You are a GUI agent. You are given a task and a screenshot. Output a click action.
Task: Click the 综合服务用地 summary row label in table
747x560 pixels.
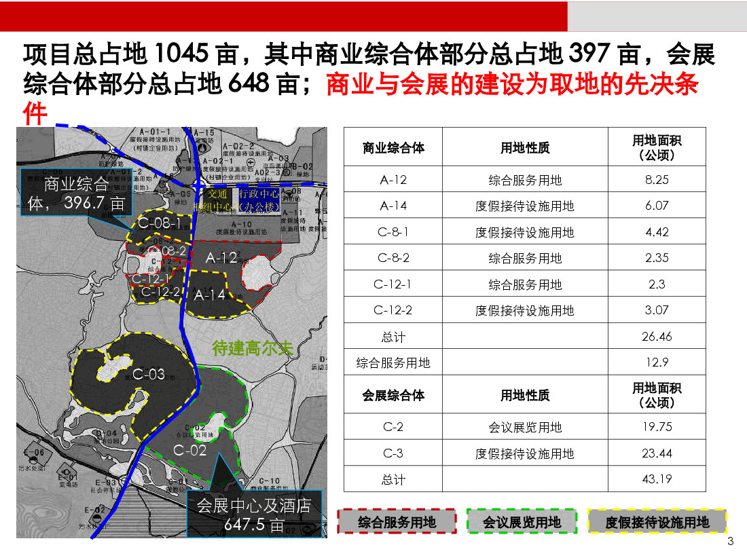[x=393, y=362]
